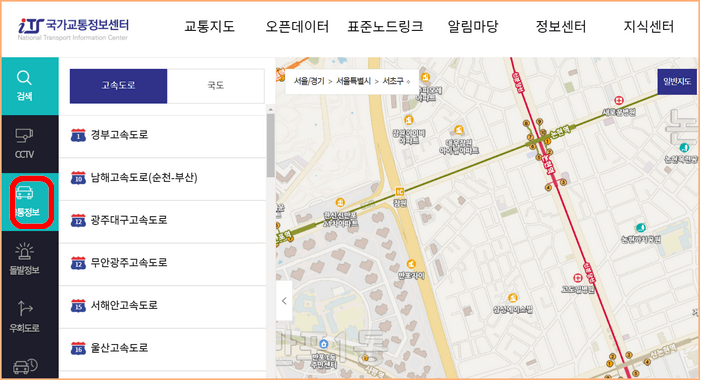Click route 16 shield beside 울산고속도로
The width and height of the screenshot is (703, 380).
(x=78, y=348)
